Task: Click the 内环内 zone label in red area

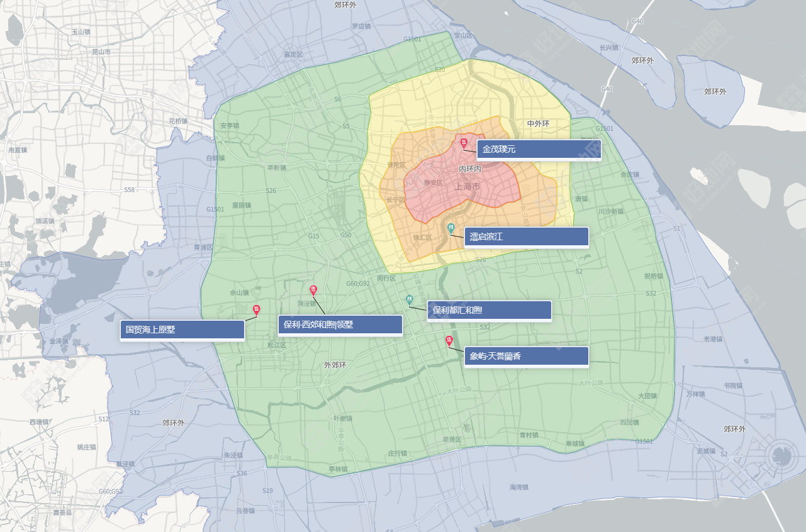Action: click(470, 170)
